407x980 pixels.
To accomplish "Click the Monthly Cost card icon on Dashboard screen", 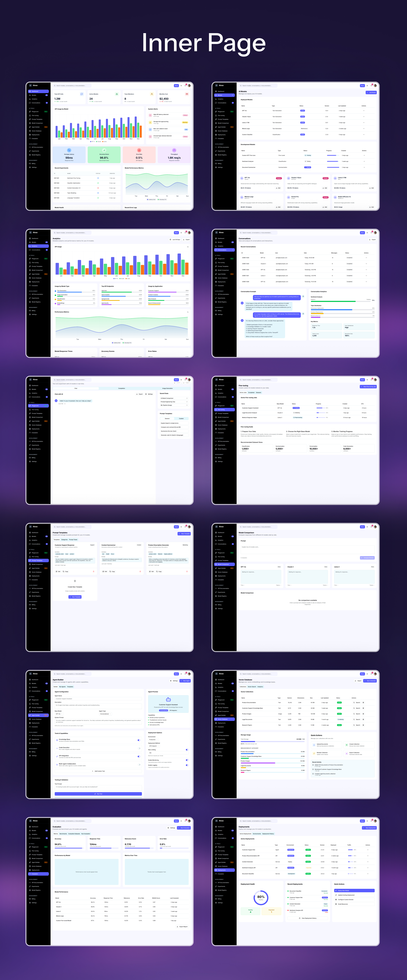I will tap(187, 94).
